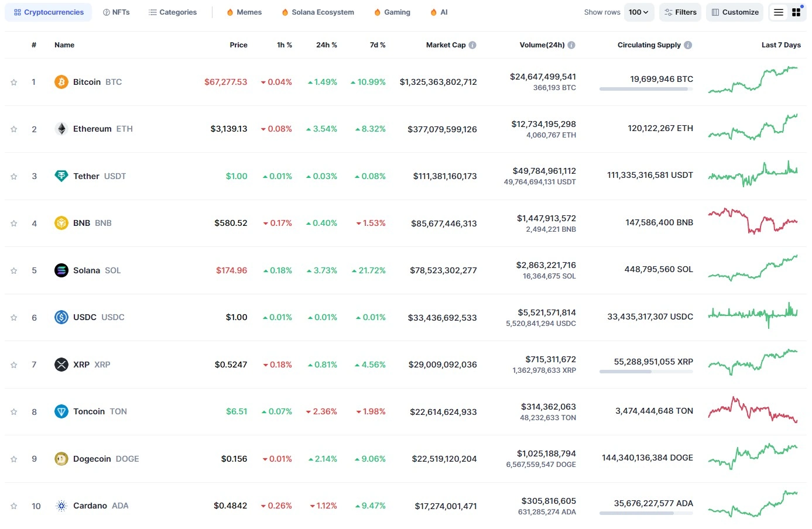
Task: Toggle the watchlist star for XRP
Action: [13, 365]
